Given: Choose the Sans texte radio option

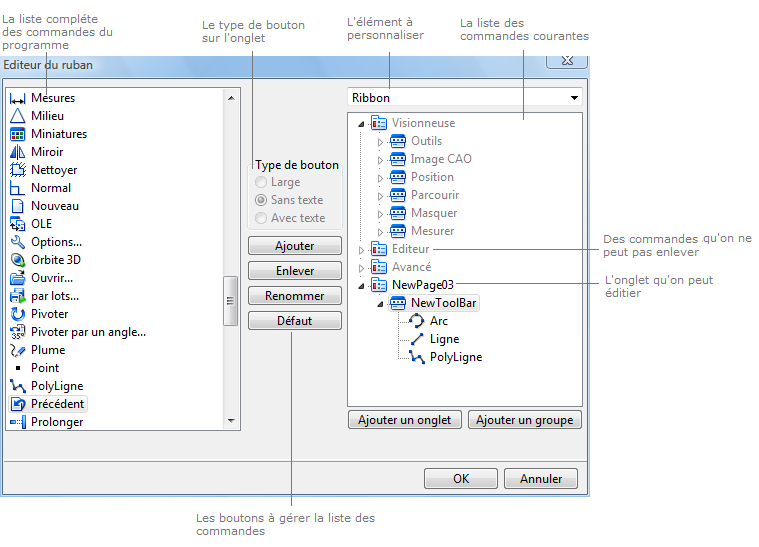Looking at the screenshot, I should 262,200.
